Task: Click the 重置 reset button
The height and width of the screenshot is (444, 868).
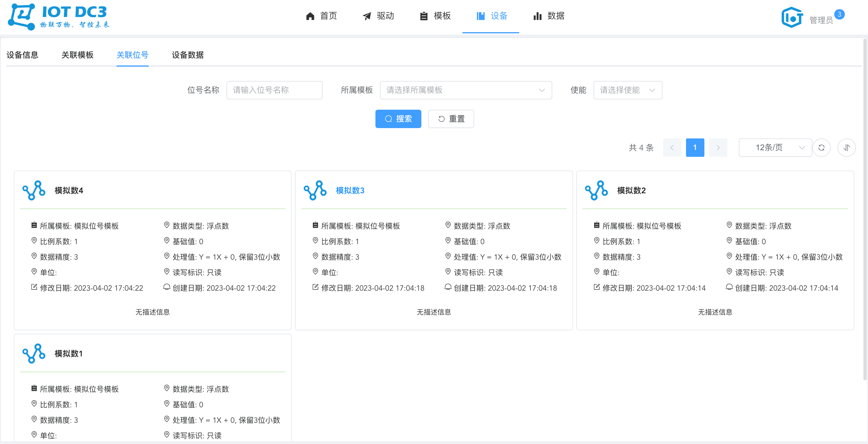Action: pos(451,119)
